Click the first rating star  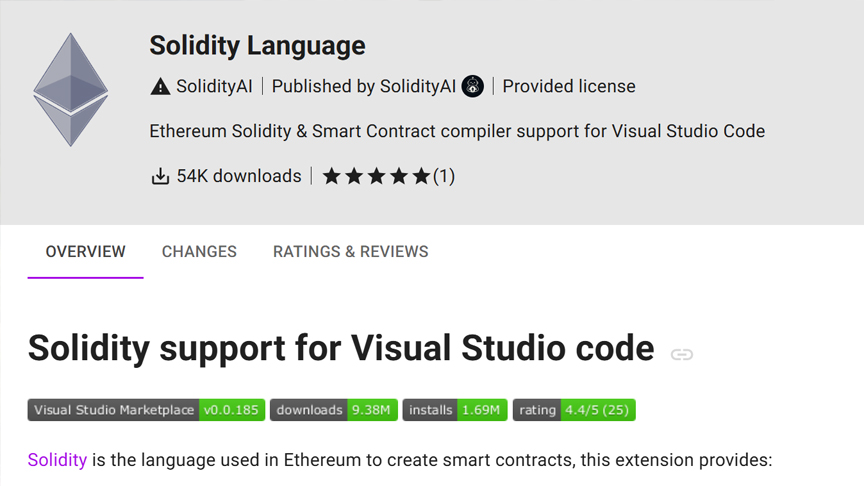coord(331,176)
